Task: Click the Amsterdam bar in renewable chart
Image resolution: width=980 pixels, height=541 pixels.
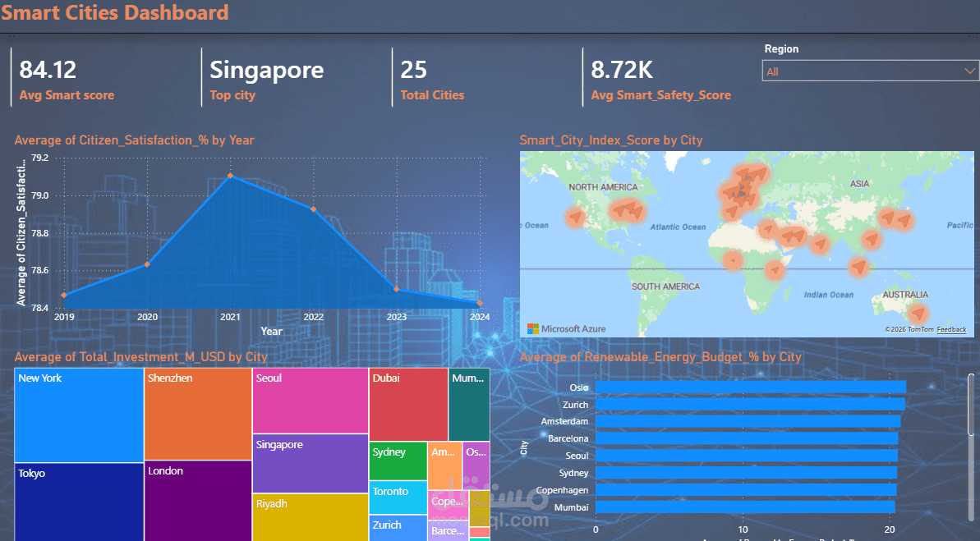Action: 748,422
